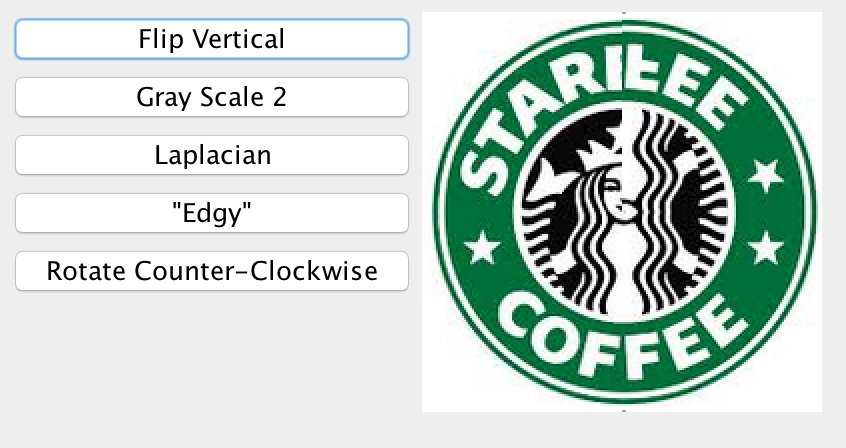Run the Laplacian filter
The height and width of the screenshot is (448, 846).
[212, 155]
